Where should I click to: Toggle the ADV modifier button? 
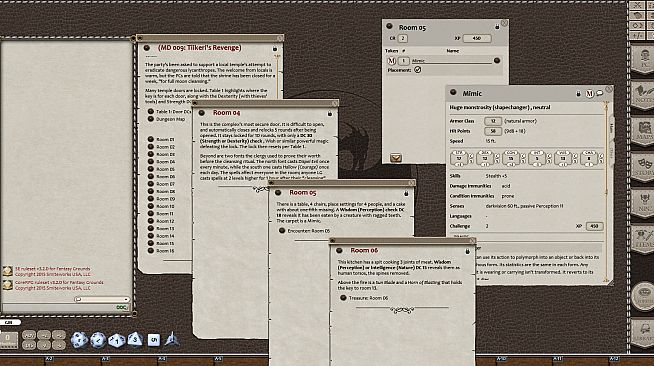(29, 336)
